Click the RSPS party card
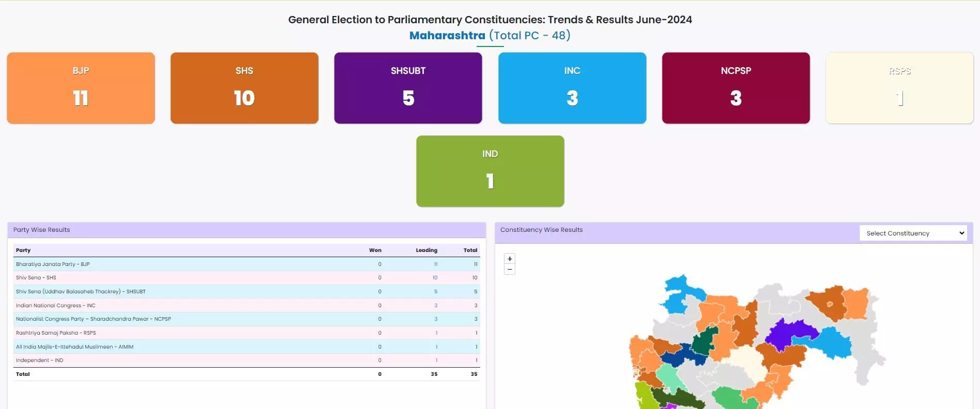Image resolution: width=980 pixels, height=409 pixels. coord(899,88)
